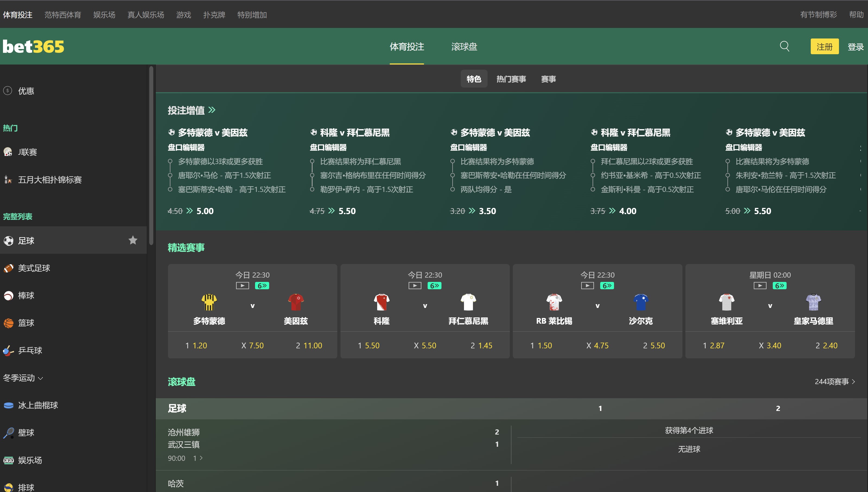
Task: Select the 娱乐场 casino slot icon
Action: click(x=8, y=460)
